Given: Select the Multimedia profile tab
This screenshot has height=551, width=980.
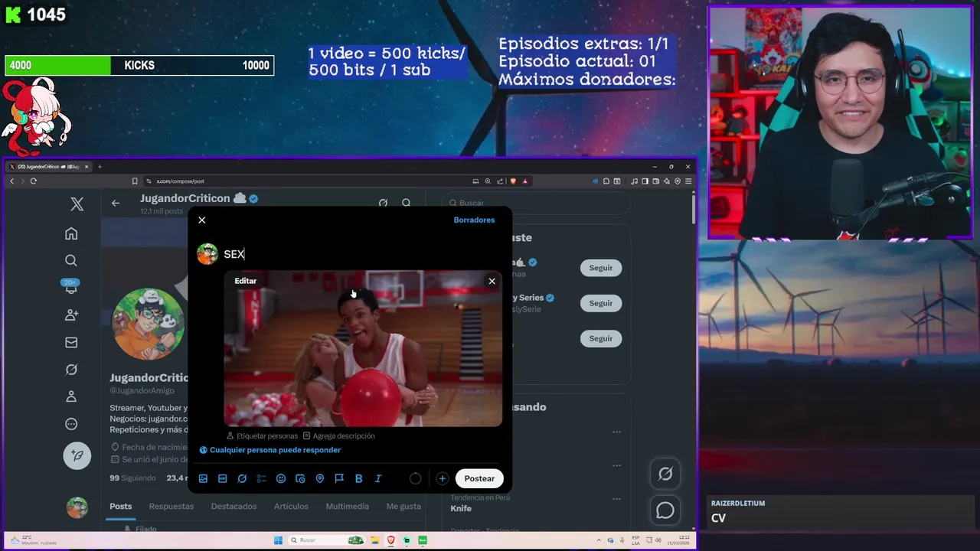Looking at the screenshot, I should point(347,506).
